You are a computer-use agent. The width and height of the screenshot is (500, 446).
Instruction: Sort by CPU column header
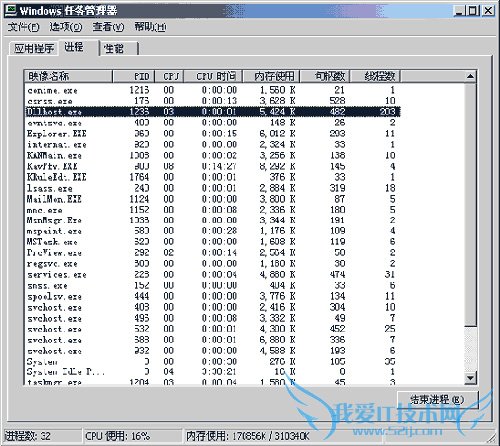169,76
